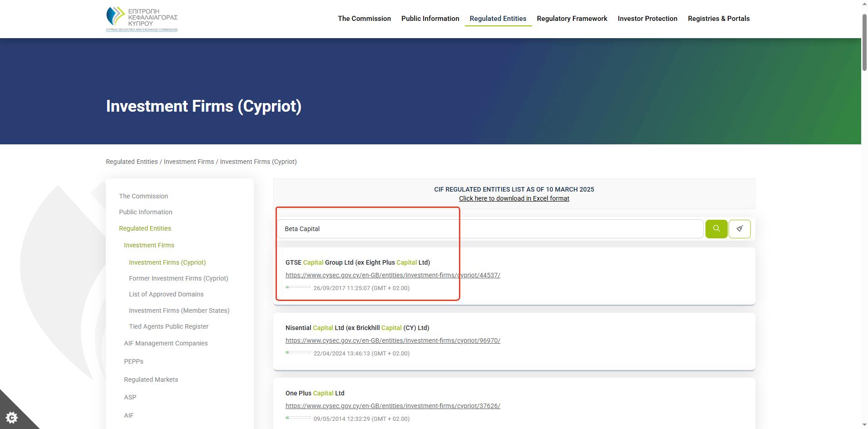This screenshot has width=868, height=429.
Task: Open the Nisential Capital Ltd URL link
Action: click(x=392, y=340)
